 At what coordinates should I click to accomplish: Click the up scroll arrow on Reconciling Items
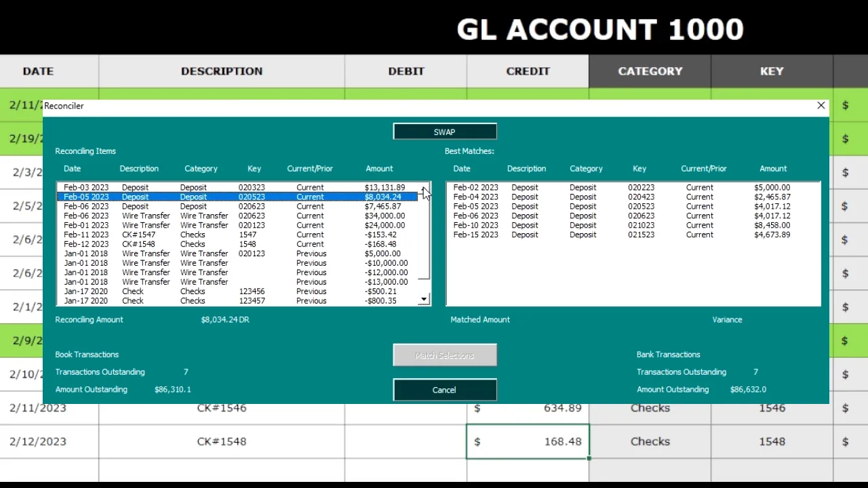click(x=423, y=188)
